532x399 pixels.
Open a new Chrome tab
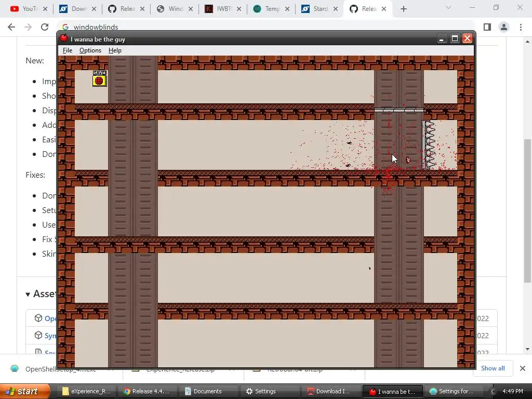[403, 9]
